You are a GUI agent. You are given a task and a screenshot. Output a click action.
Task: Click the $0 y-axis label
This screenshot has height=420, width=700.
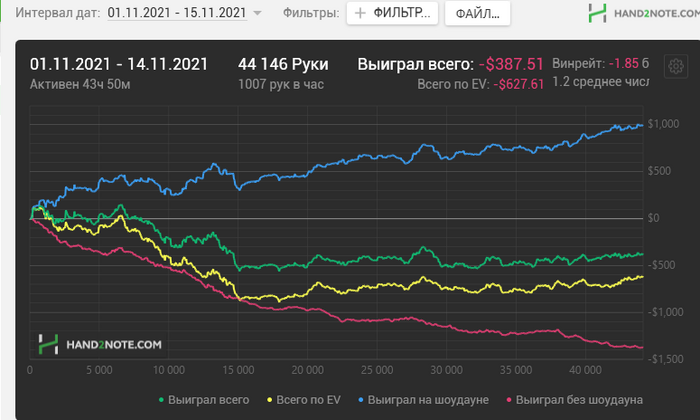[x=654, y=218]
